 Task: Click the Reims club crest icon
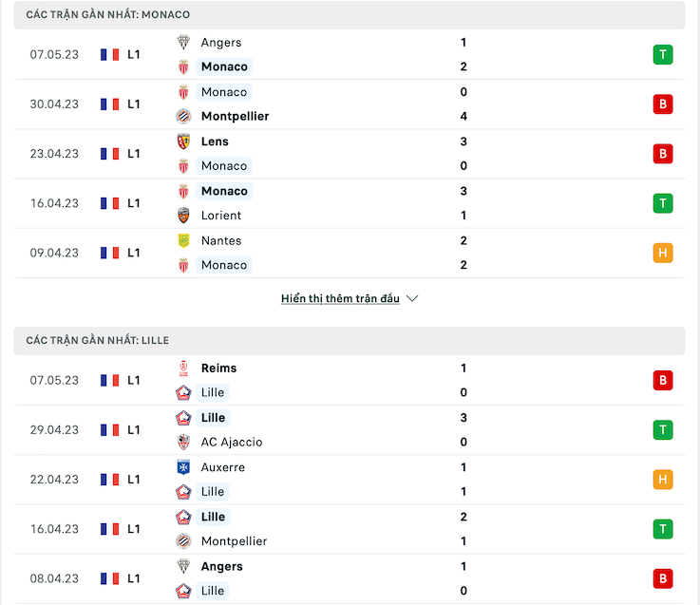(183, 369)
